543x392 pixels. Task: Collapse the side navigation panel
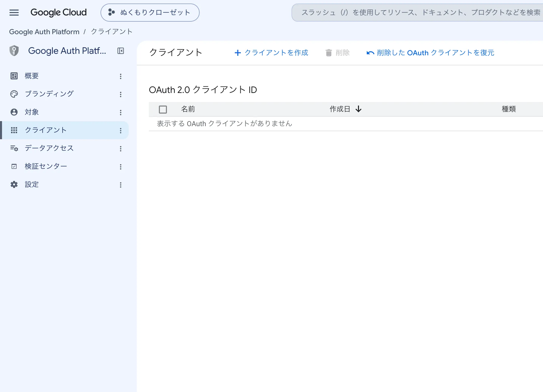pos(121,51)
